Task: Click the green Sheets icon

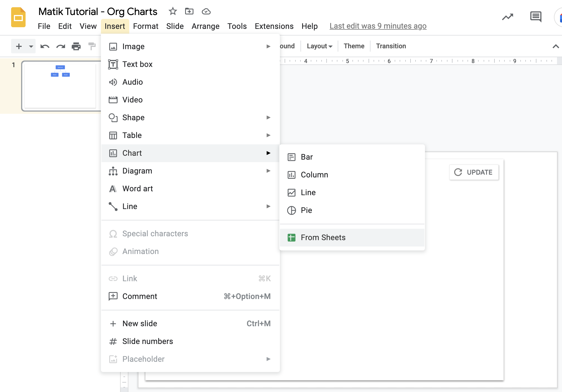Action: tap(291, 238)
